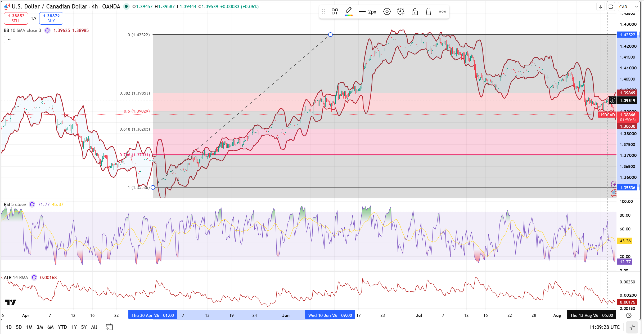The height and width of the screenshot is (334, 644).
Task: Open timezone menu at 11:09:28 UTC
Action: tap(604, 327)
